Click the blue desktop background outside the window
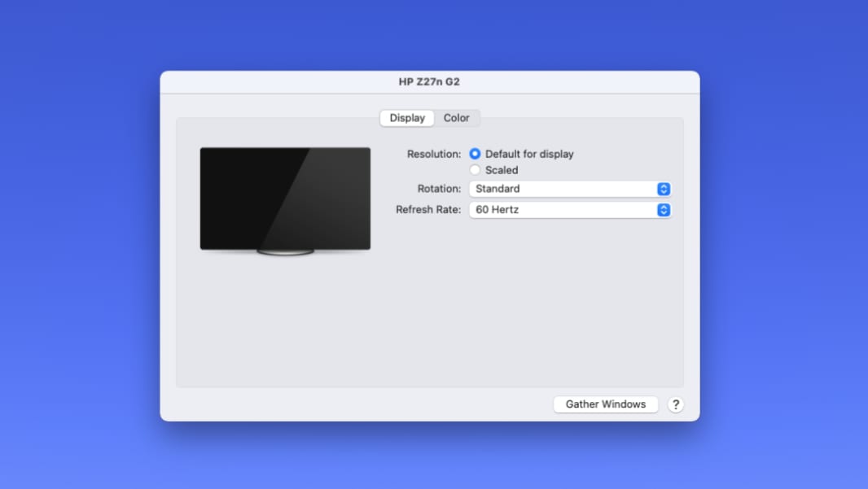 pos(81,244)
